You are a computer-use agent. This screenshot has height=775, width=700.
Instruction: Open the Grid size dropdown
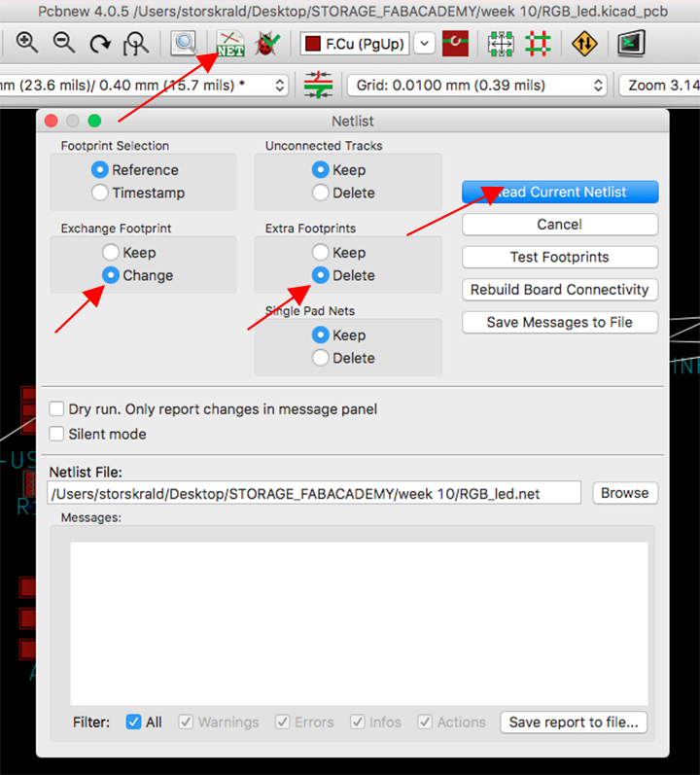pos(476,86)
